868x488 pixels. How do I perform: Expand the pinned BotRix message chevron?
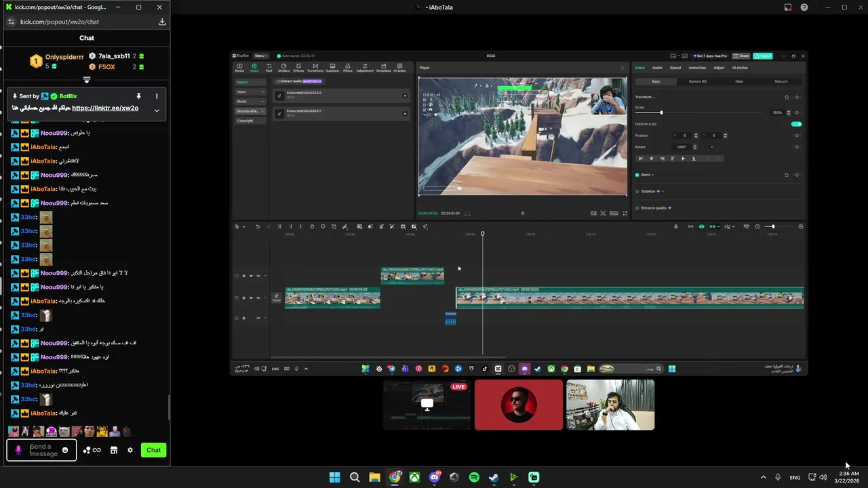[157, 110]
